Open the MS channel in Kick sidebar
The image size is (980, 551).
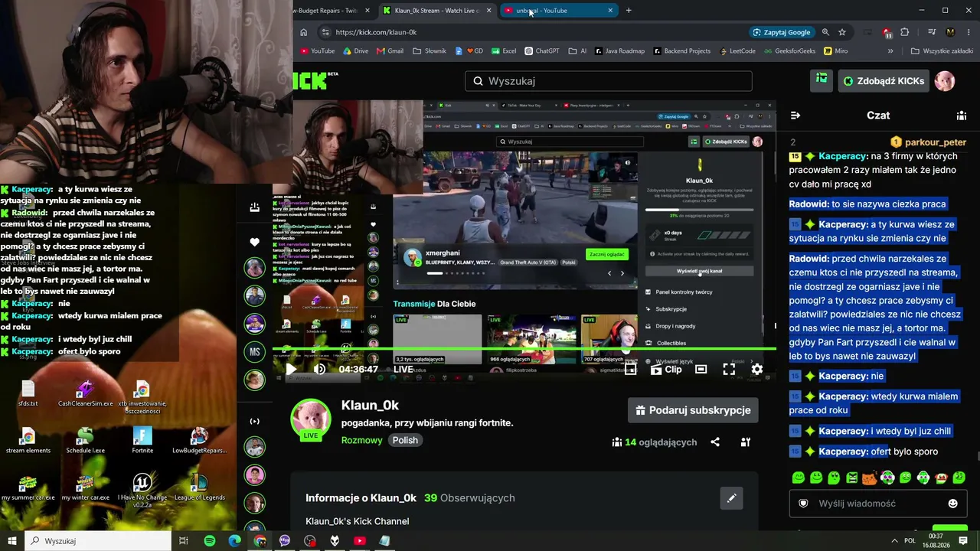[x=255, y=352]
